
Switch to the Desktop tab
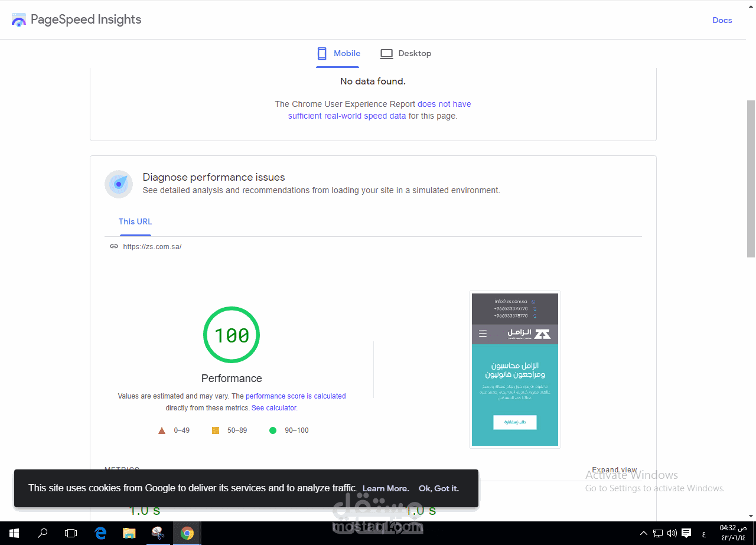(x=405, y=54)
